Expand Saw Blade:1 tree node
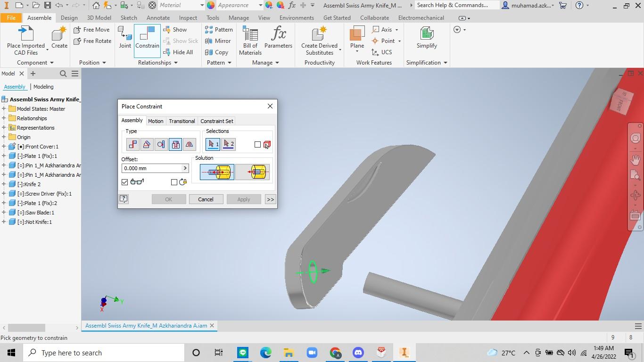This screenshot has height=362, width=644. click(4, 213)
